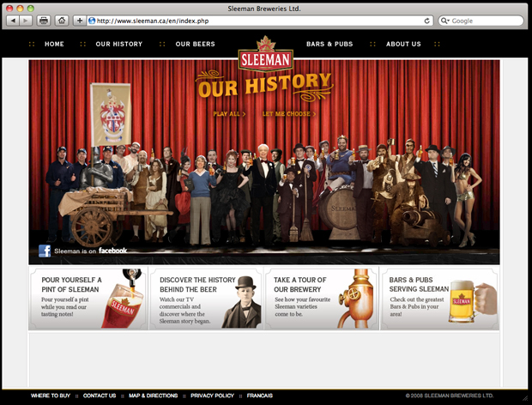Open the PRIVACY POLICY footer link
The height and width of the screenshot is (405, 532).
(x=213, y=396)
